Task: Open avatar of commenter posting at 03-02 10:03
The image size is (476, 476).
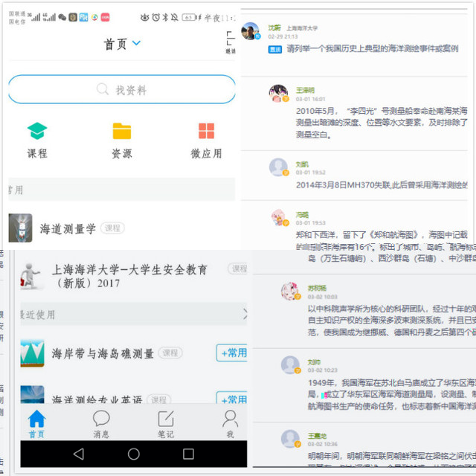Action: pos(291,291)
